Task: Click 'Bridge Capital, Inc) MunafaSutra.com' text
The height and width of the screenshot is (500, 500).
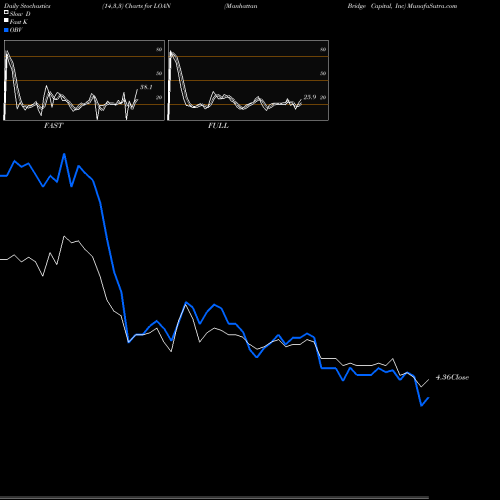Action: click(x=402, y=6)
